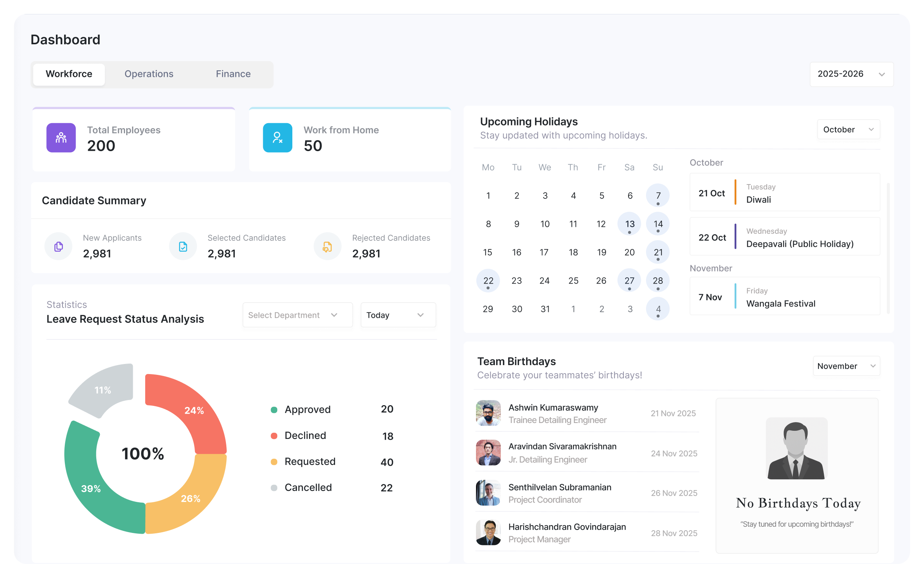924x564 pixels.
Task: Select the Workforce tab
Action: tap(69, 74)
